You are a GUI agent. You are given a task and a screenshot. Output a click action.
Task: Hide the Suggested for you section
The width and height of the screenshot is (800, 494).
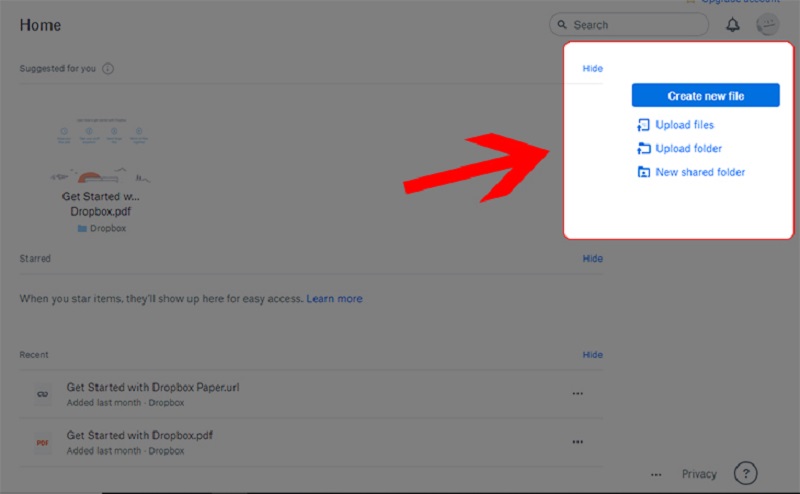click(592, 68)
